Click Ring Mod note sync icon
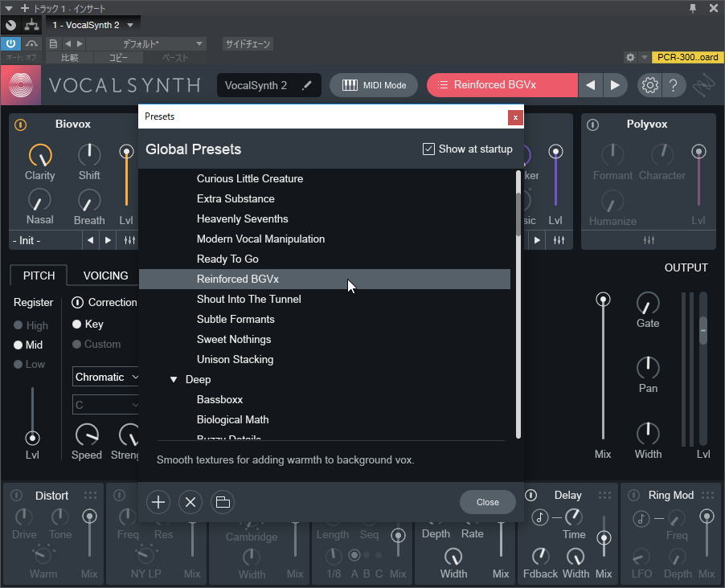The image size is (725, 588). click(x=641, y=518)
